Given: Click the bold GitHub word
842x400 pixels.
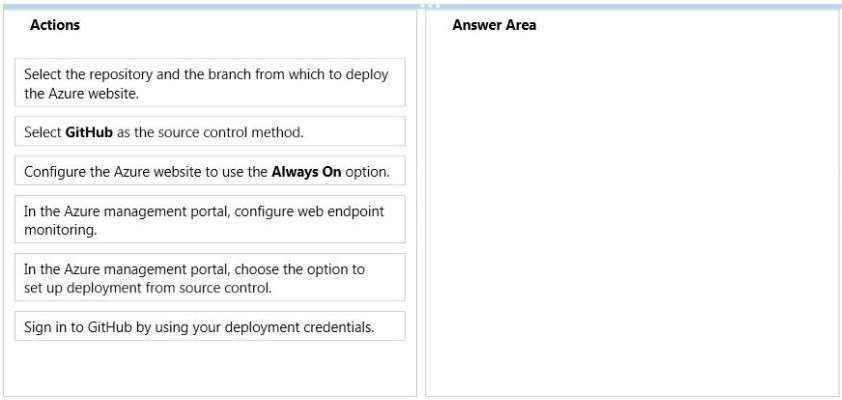Looking at the screenshot, I should pos(89,132).
